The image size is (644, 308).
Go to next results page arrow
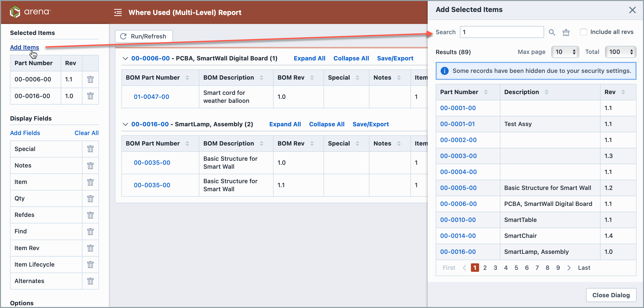569,268
